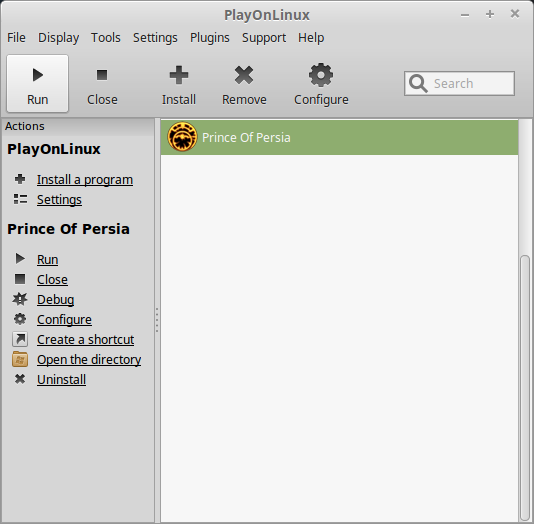Image resolution: width=534 pixels, height=524 pixels.
Task: Click the Close stop icon in toolbar
Action: 102,75
